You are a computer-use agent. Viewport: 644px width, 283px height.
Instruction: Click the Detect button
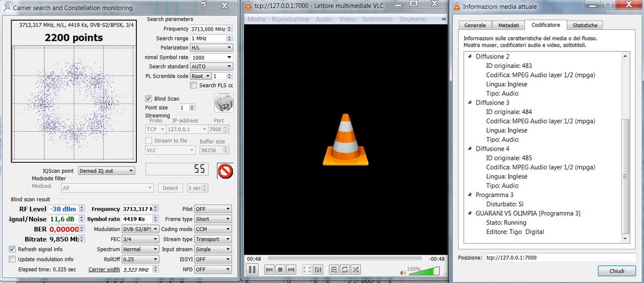pos(171,188)
